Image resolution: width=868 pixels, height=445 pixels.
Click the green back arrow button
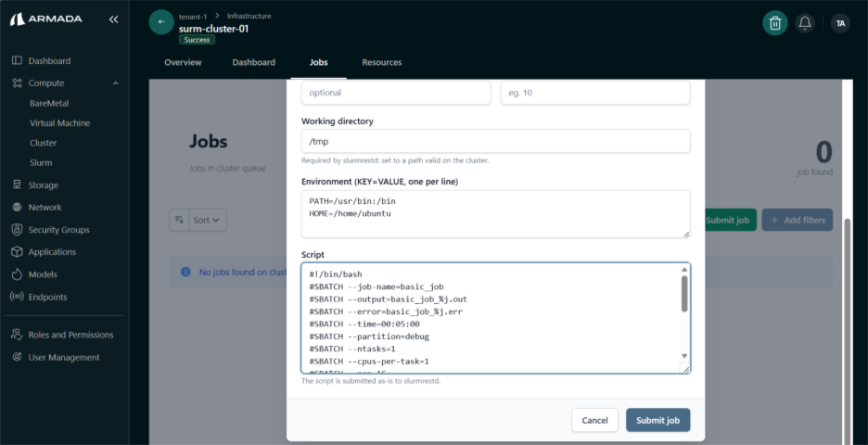tap(161, 23)
